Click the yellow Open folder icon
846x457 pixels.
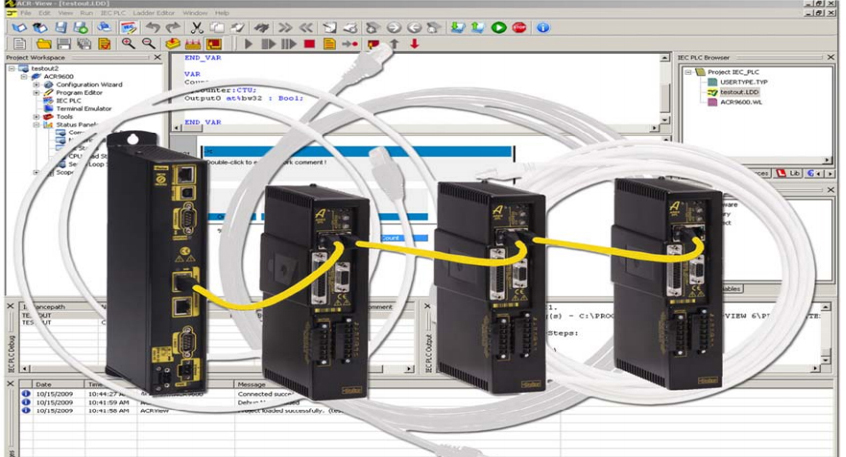point(43,44)
